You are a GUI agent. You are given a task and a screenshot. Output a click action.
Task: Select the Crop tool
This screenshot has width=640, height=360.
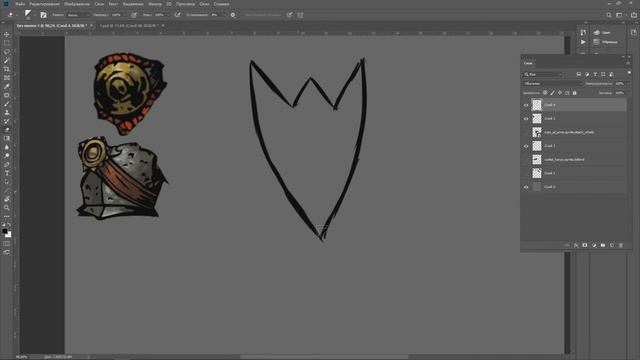coord(7,69)
